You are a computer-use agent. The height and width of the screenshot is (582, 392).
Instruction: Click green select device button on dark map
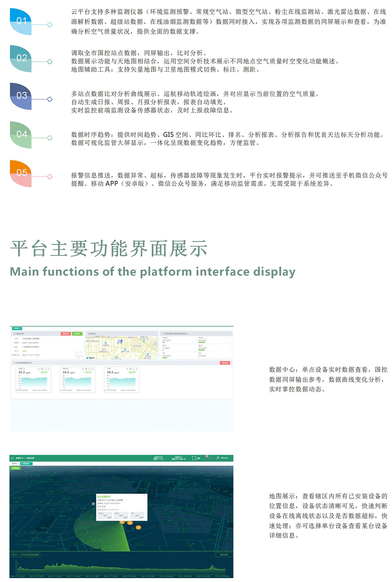click(x=15, y=468)
